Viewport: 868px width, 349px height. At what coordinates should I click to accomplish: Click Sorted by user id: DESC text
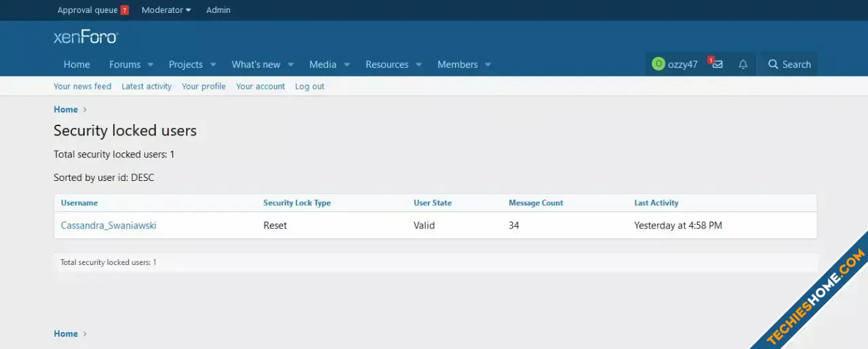click(104, 178)
